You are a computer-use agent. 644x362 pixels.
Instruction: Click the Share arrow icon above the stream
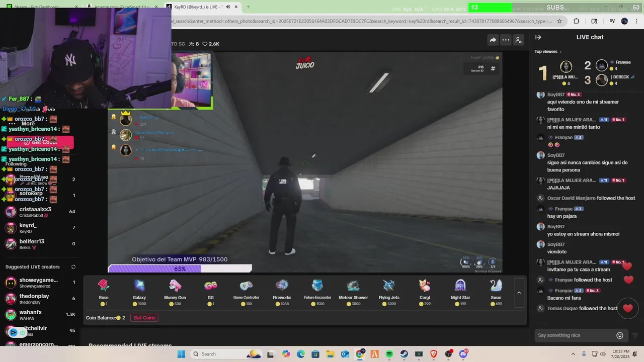(493, 40)
